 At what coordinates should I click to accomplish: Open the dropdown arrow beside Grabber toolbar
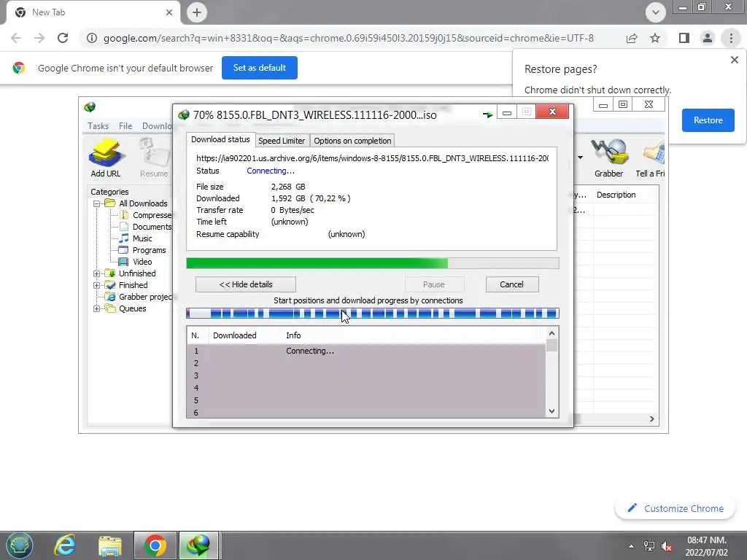(x=580, y=157)
